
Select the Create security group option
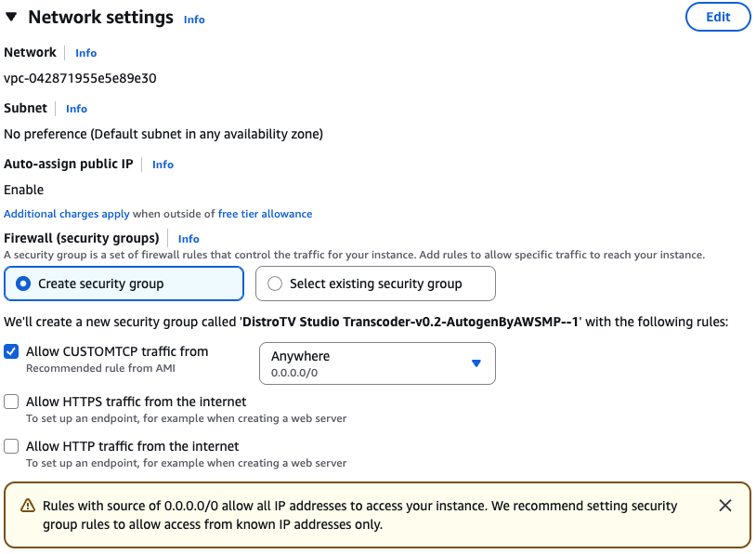click(24, 284)
